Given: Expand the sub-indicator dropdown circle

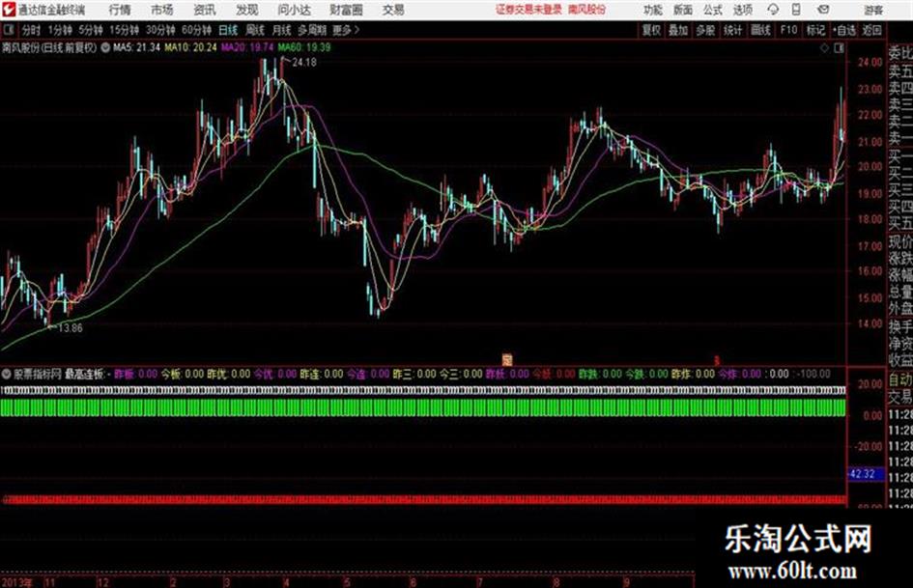Looking at the screenshot, I should (x=7, y=374).
